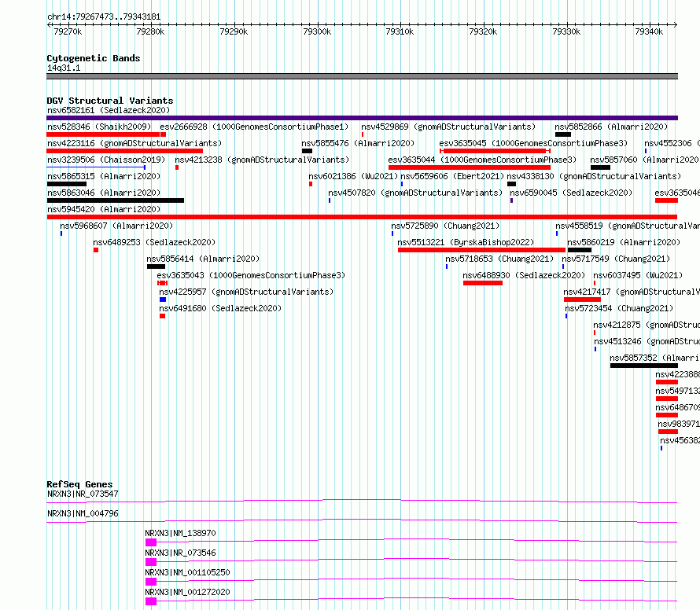Open esv3635043 (1000GenomesConsortiumPhase3) label
This screenshot has width=700, height=610.
coord(251,275)
